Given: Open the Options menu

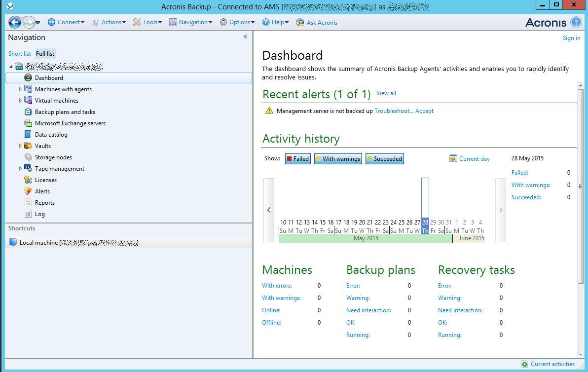Looking at the screenshot, I should (x=237, y=22).
